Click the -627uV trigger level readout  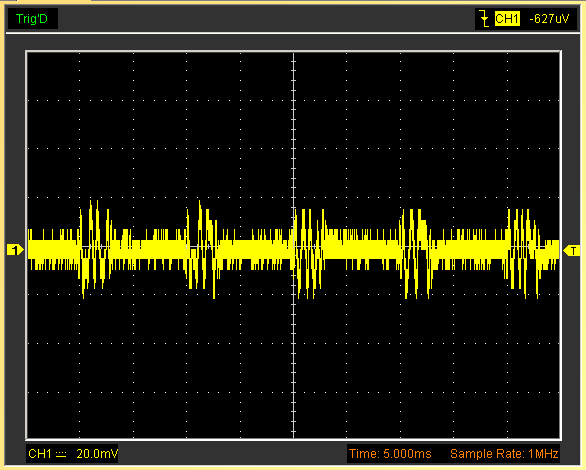click(549, 19)
